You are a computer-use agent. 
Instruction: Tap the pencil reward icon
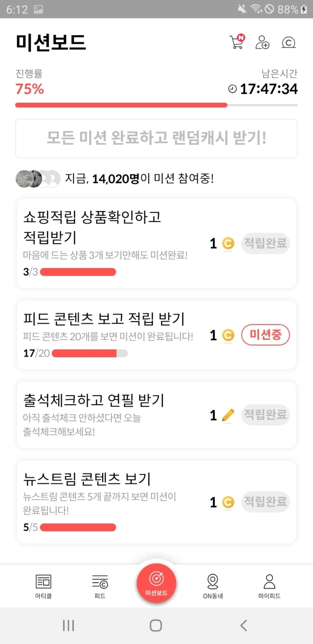click(228, 415)
